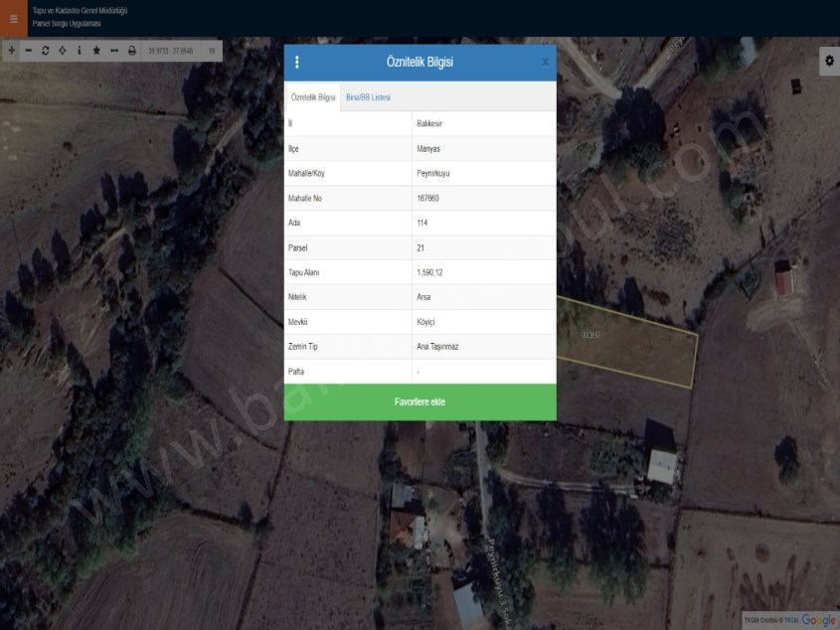This screenshot has height=630, width=840.
Task: Click the Tapu Alanı value 1.590,12
Action: (x=429, y=272)
